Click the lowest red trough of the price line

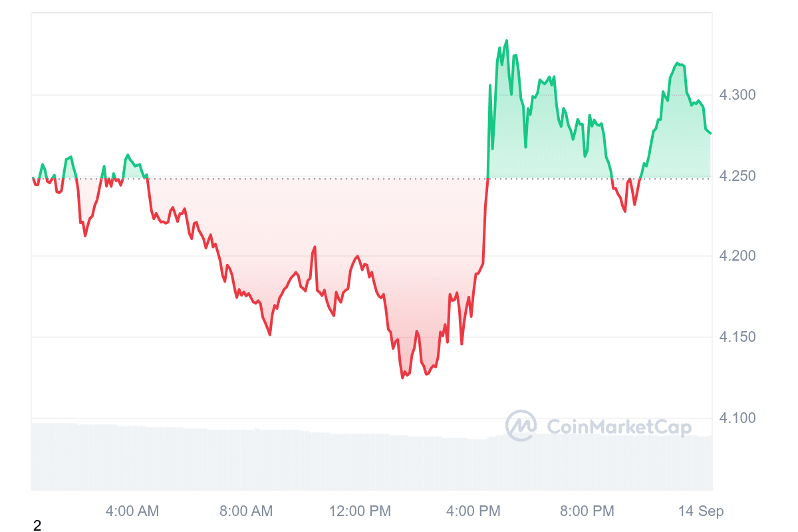(402, 378)
